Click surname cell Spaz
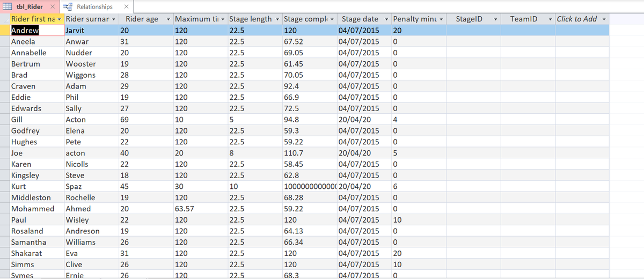 91,186
